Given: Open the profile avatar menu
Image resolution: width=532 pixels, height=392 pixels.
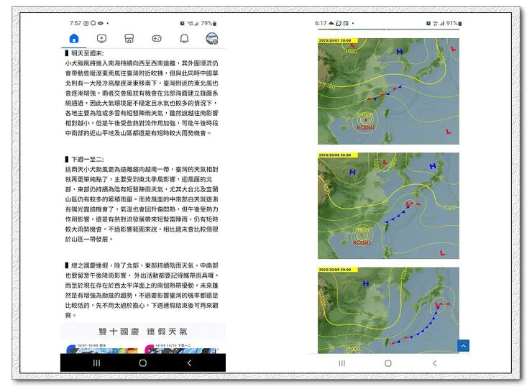Looking at the screenshot, I should point(212,38).
